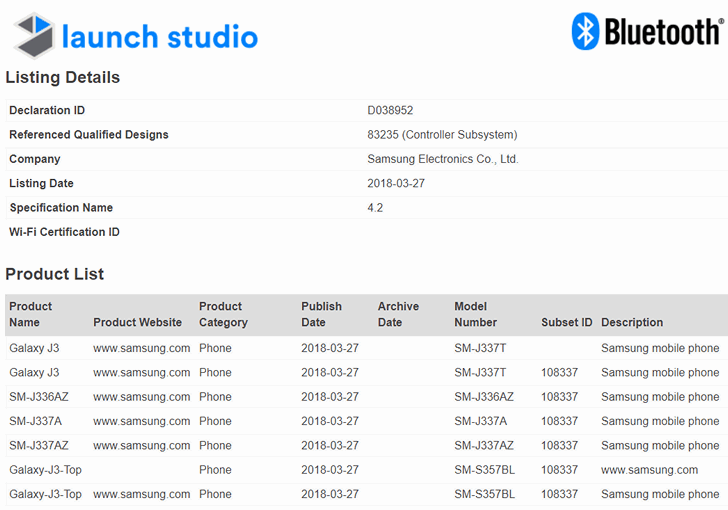
Task: Click the Subset ID column header
Action: pyautogui.click(x=566, y=322)
